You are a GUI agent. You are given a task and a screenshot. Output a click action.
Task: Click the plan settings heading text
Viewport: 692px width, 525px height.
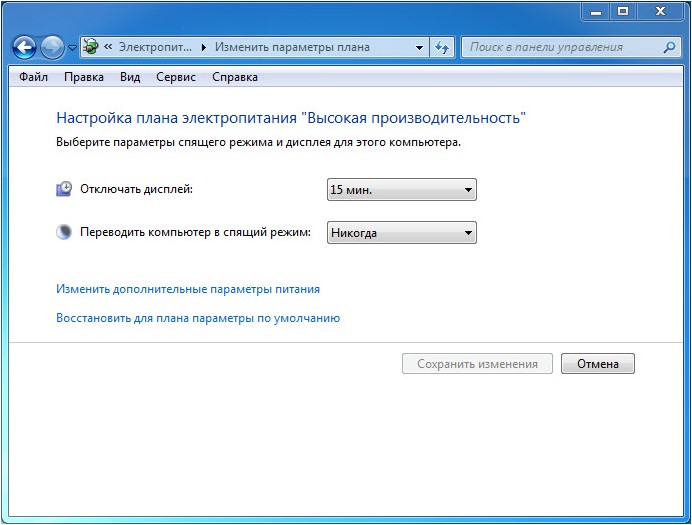pyautogui.click(x=291, y=118)
